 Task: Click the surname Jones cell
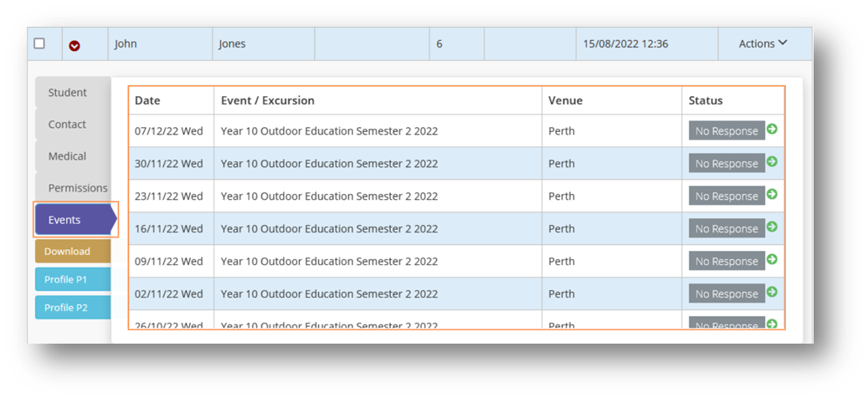click(264, 43)
